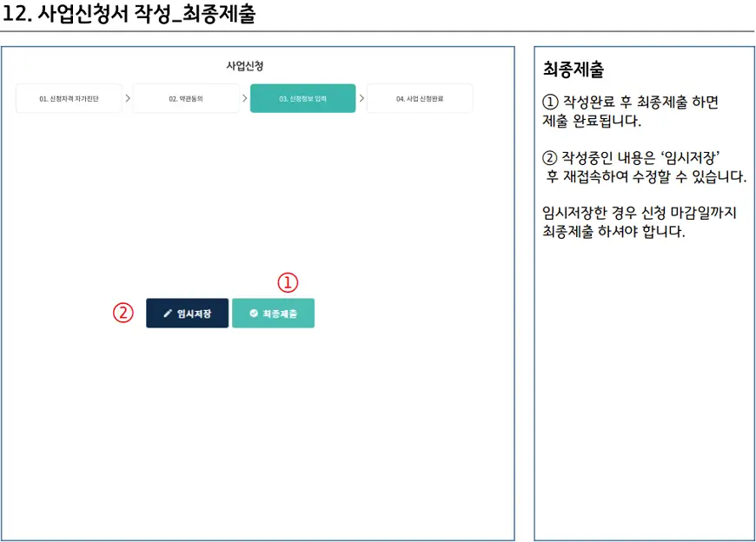Click the ① 작성완료 후 최종제출 instruction text
756x542 pixels.
(630, 111)
